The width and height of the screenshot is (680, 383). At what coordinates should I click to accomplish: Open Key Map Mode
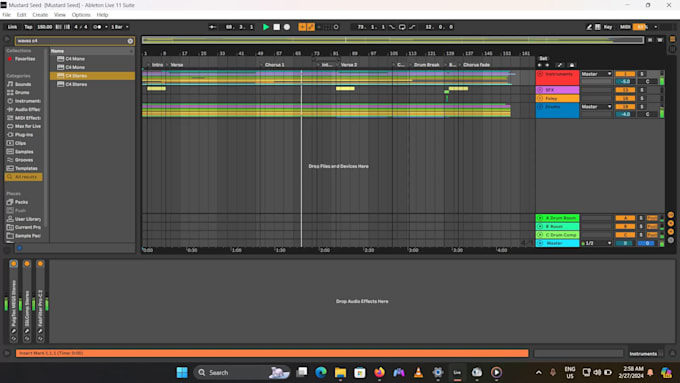(608, 27)
